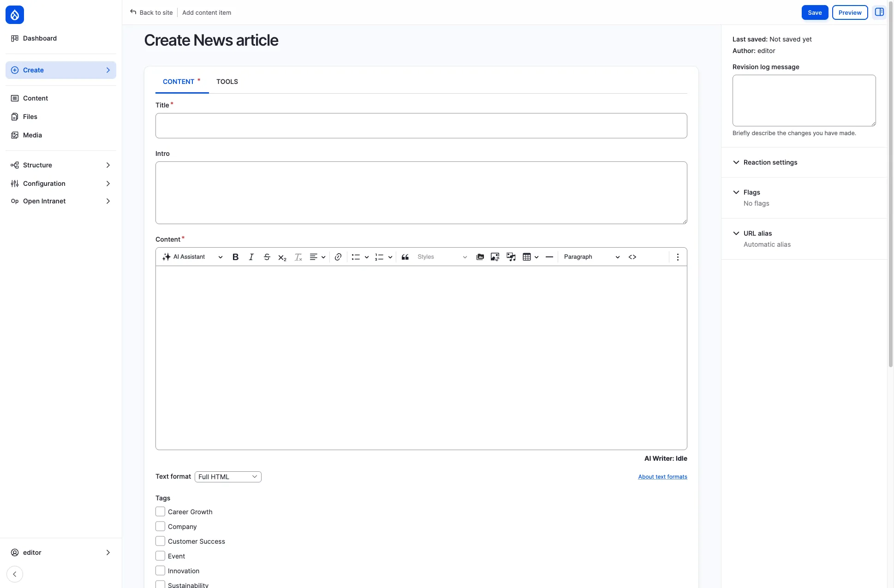The image size is (894, 588).
Task: Apply italic formatting in the editor
Action: [x=251, y=257]
